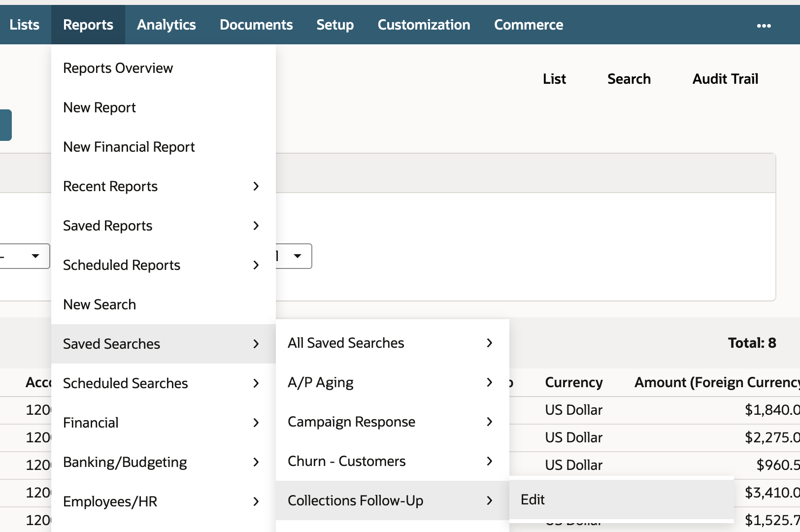
Task: Choose New Financial Report
Action: click(163, 147)
